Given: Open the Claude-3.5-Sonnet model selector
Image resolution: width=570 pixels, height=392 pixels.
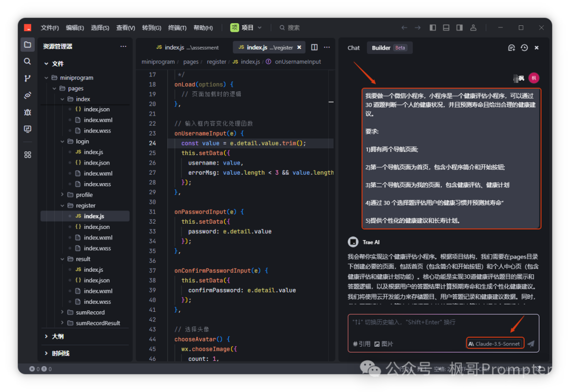Looking at the screenshot, I should coord(495,343).
